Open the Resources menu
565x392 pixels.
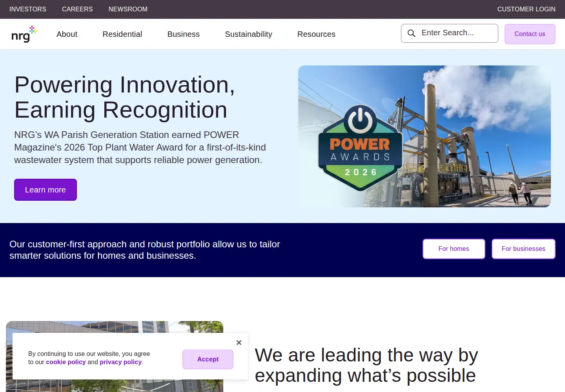(x=316, y=34)
